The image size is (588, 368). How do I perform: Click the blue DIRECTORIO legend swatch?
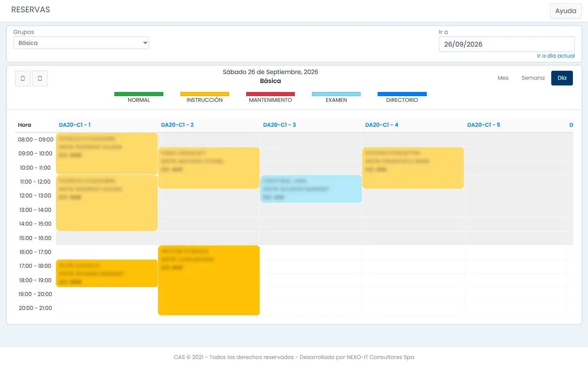402,94
